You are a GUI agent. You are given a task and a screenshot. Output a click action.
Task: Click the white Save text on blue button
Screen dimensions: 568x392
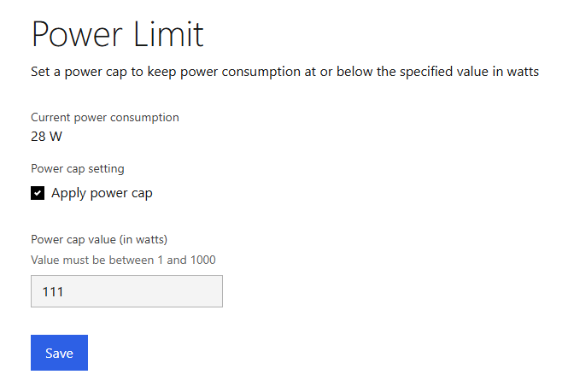pyautogui.click(x=60, y=354)
